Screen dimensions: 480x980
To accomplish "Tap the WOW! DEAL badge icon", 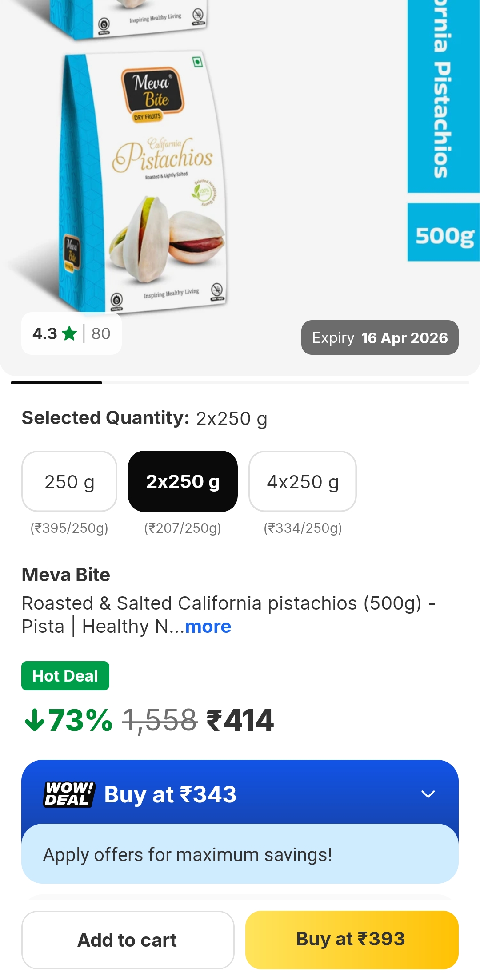I will (x=69, y=794).
